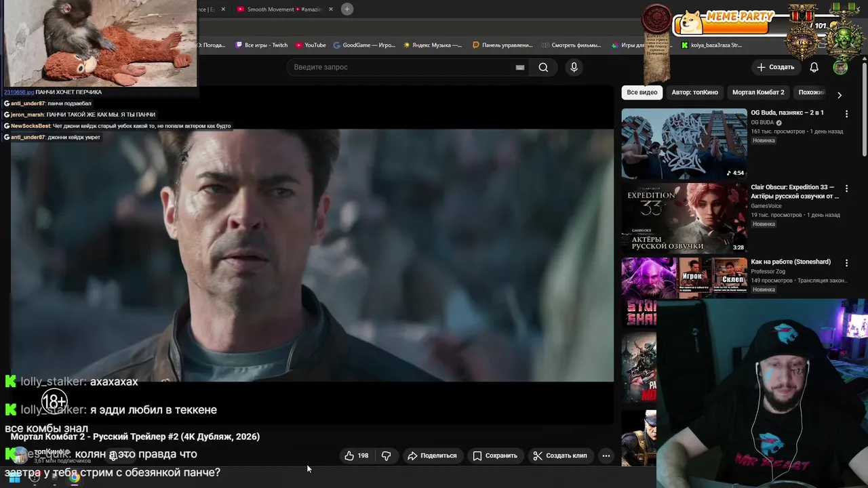Click the Clair Obscur: Expedition 33 title
This screenshot has width=868, height=488.
795,192
